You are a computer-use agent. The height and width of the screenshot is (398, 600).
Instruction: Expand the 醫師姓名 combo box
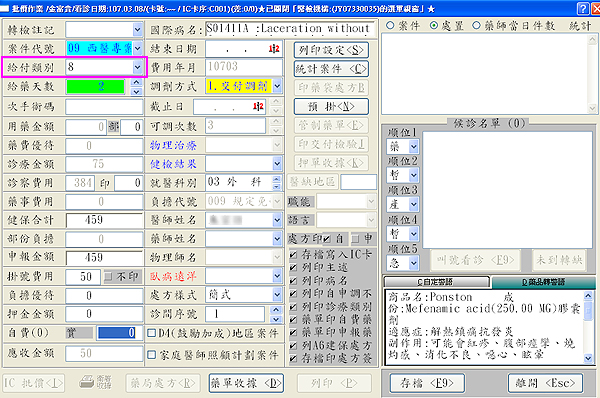(x=277, y=220)
